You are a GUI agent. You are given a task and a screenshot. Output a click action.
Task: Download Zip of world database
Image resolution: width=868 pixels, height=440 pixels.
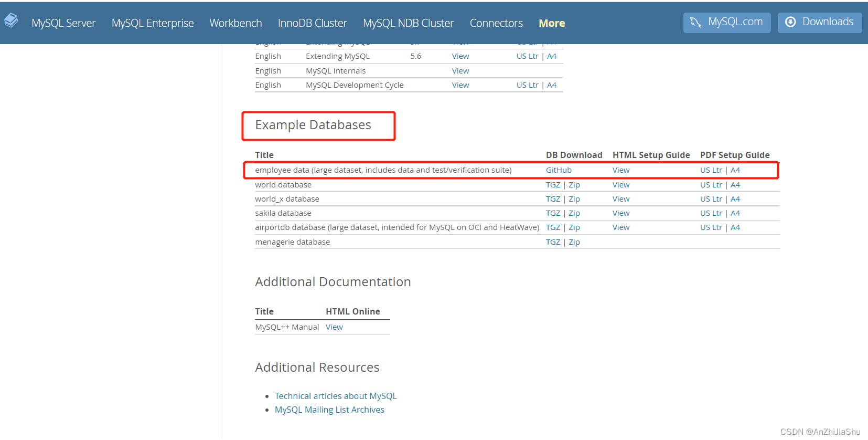[x=574, y=185]
